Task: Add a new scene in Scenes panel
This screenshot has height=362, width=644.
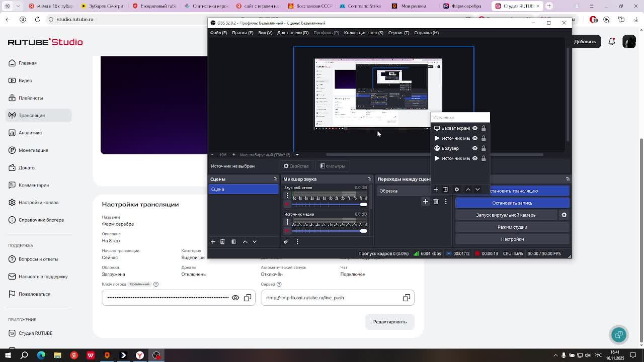Action: point(213,242)
